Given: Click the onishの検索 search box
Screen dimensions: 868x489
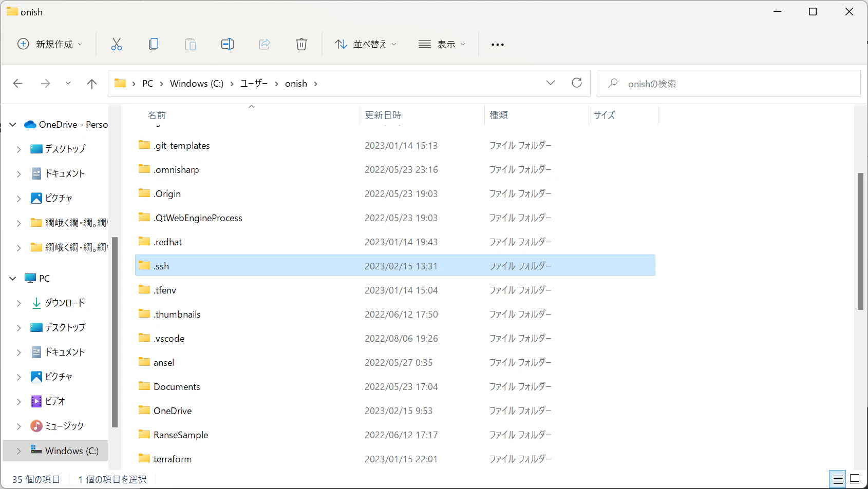Looking at the screenshot, I should pyautogui.click(x=729, y=83).
